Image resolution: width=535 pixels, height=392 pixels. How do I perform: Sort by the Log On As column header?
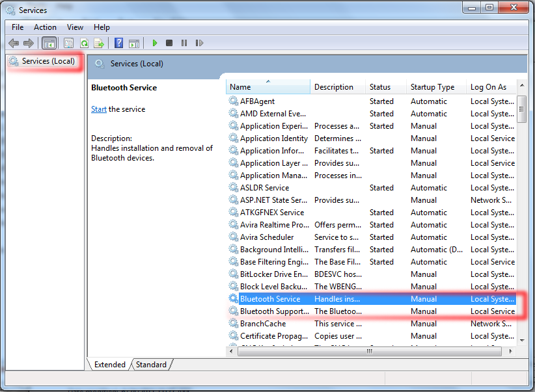point(491,87)
